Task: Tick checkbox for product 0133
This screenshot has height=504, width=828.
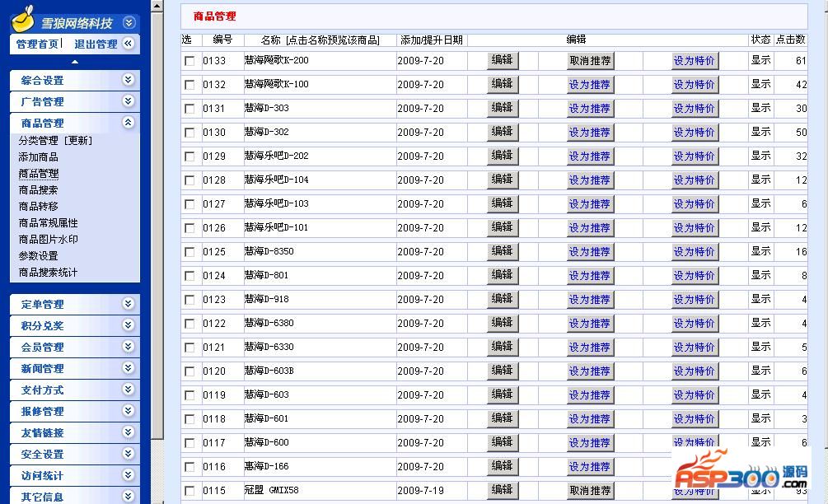Action: tap(189, 61)
